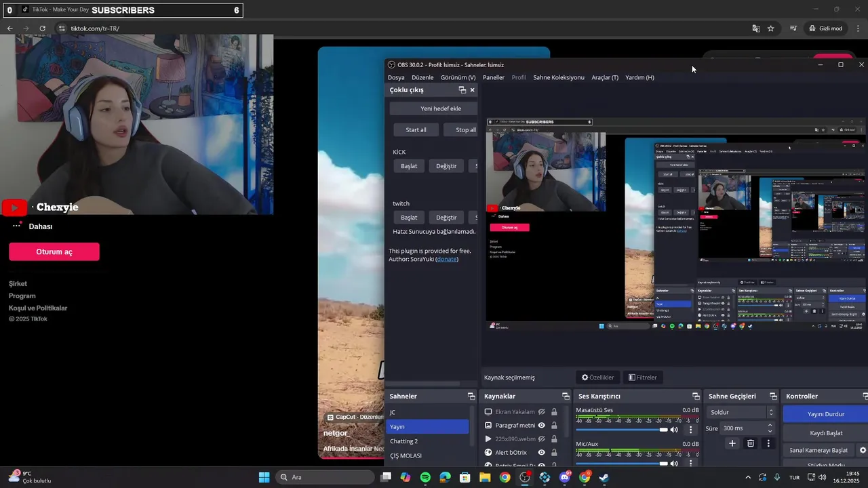
Task: Open Spotify from the taskbar
Action: point(425,477)
